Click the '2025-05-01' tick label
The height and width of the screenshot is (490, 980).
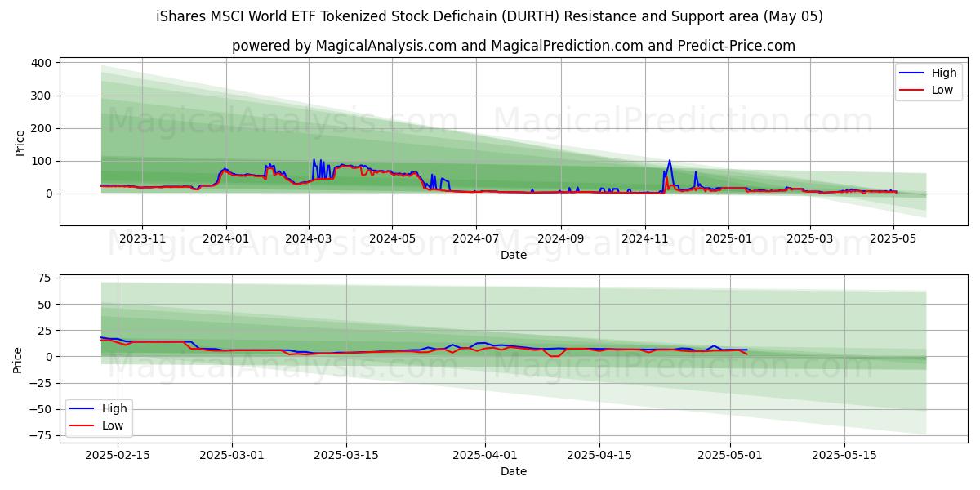tap(730, 455)
